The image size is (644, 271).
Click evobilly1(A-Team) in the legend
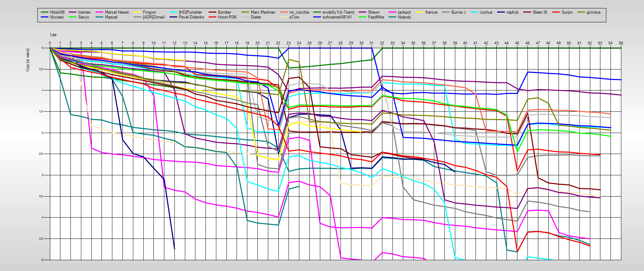(338, 12)
